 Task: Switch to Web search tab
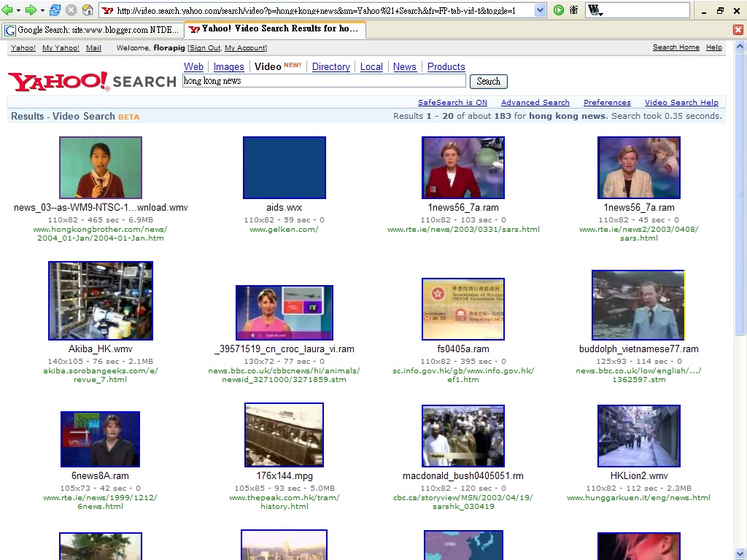[193, 66]
